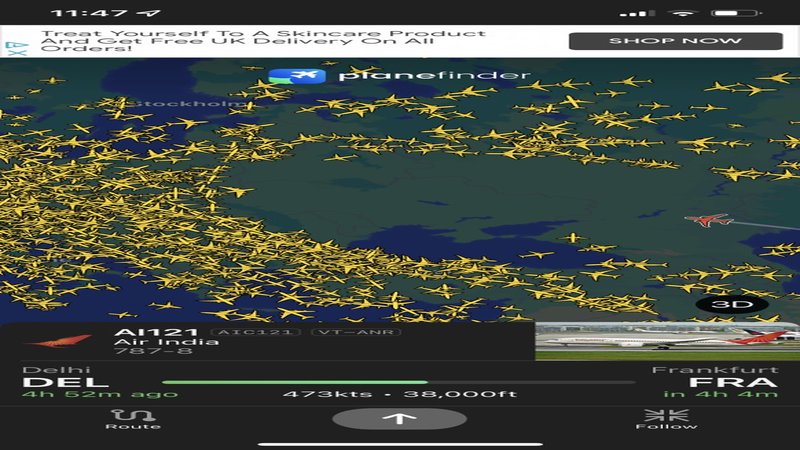Tap the red selected aircraft on map
Image resolution: width=800 pixels, height=450 pixels.
pyautogui.click(x=708, y=219)
